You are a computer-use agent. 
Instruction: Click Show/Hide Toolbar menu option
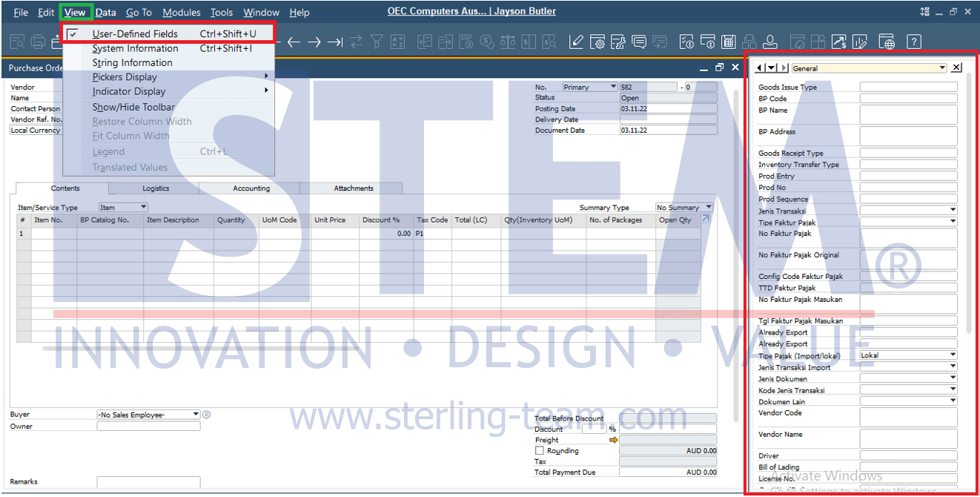pyautogui.click(x=133, y=107)
